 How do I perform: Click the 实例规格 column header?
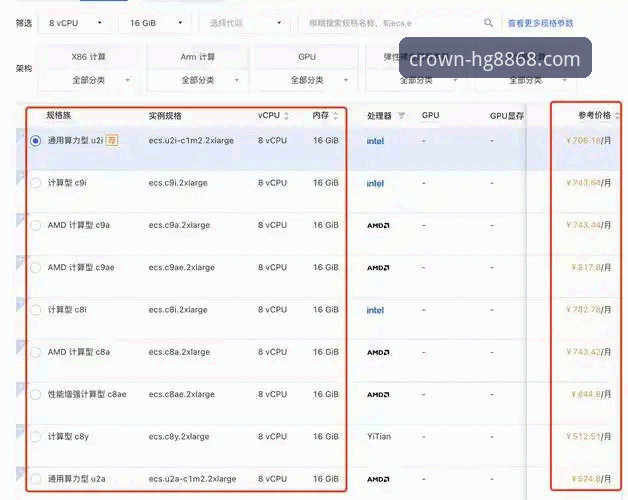point(165,116)
